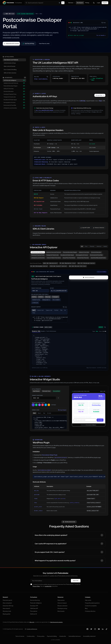Check the newsletter consent checkbox

(x=31, y=584)
